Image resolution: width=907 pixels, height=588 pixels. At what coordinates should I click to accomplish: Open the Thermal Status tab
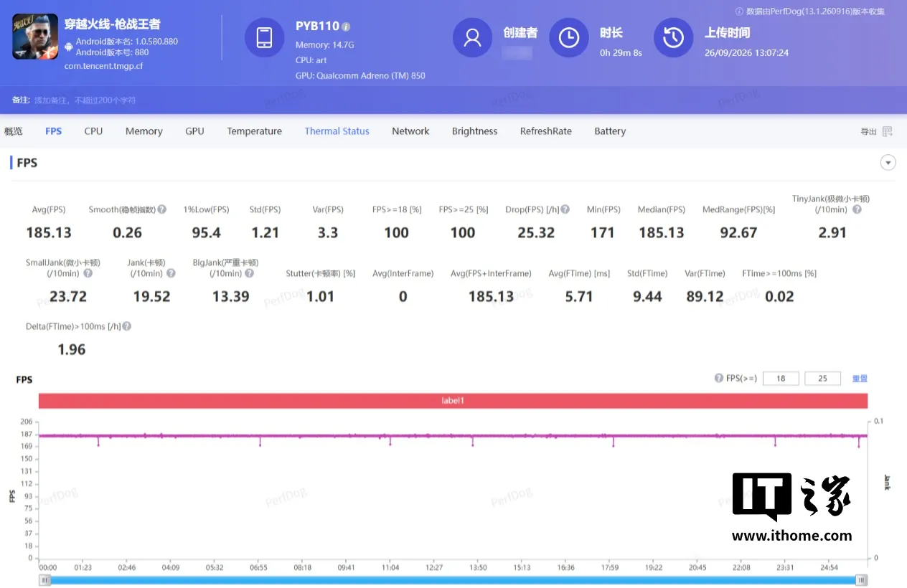pyautogui.click(x=337, y=131)
